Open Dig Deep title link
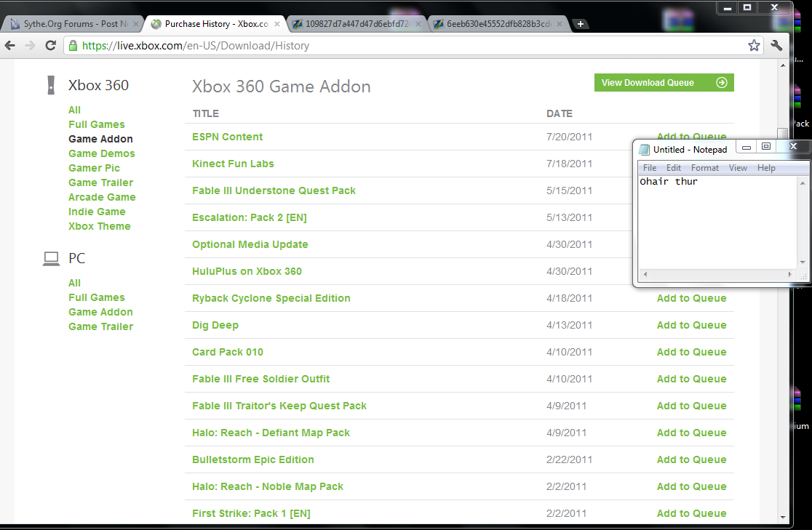 click(x=215, y=325)
